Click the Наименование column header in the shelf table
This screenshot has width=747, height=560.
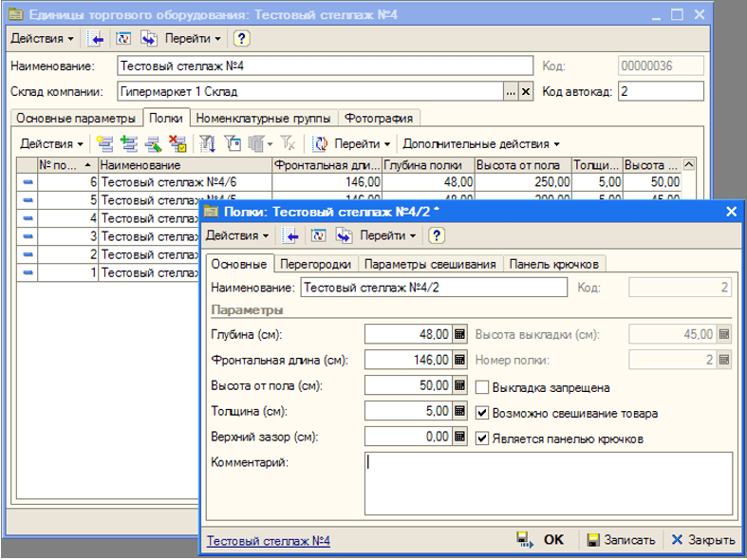(185, 165)
